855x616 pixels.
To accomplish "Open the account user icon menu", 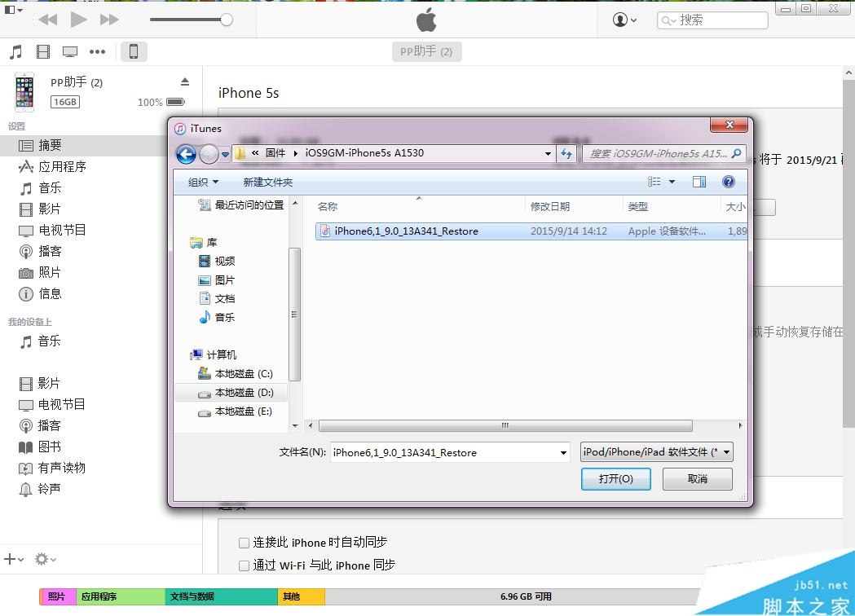I will [624, 20].
